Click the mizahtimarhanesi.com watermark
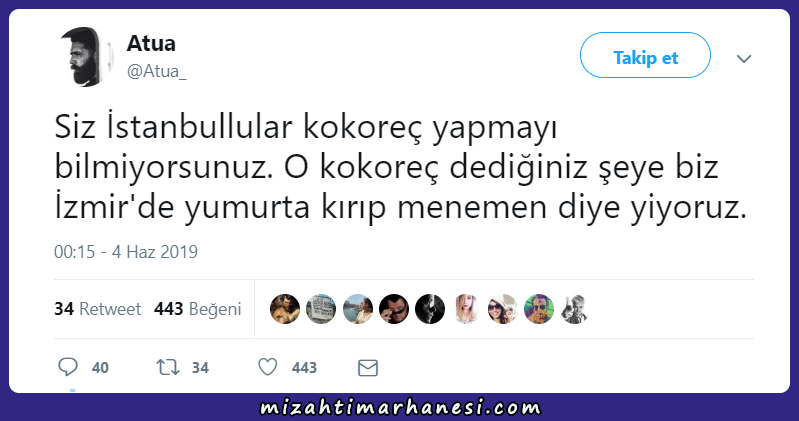 (x=400, y=408)
